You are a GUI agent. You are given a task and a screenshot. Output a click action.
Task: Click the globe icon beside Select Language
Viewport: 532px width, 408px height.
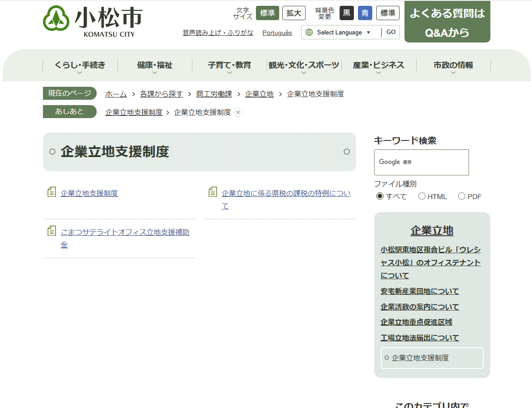tap(309, 32)
